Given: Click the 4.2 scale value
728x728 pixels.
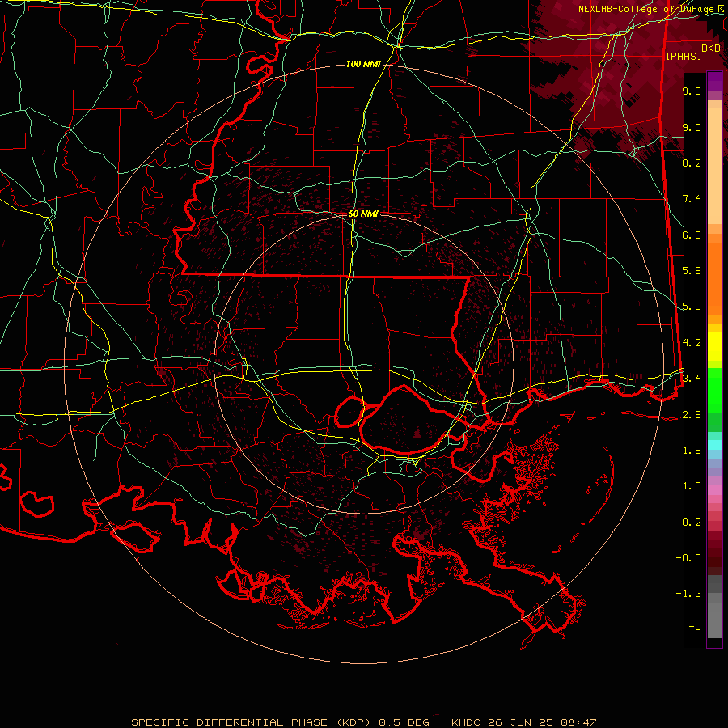Looking at the screenshot, I should (692, 343).
